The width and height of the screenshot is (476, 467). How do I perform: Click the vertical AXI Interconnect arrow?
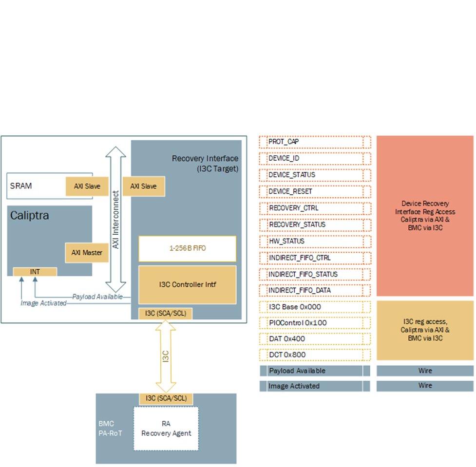pos(115,219)
